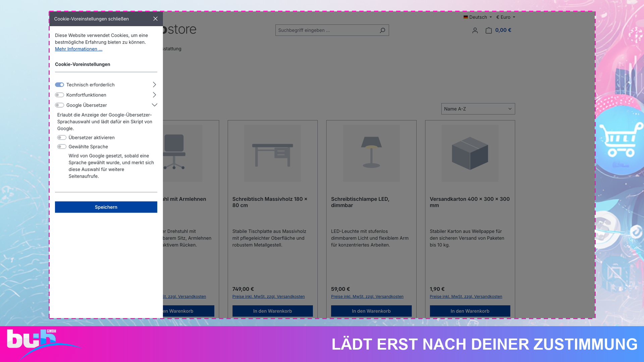The image size is (644, 362).
Task: Open the shopping cart icon
Action: [489, 31]
